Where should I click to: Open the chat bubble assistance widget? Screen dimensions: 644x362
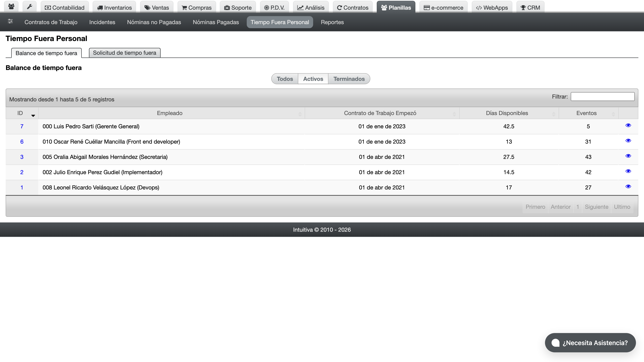coord(590,342)
